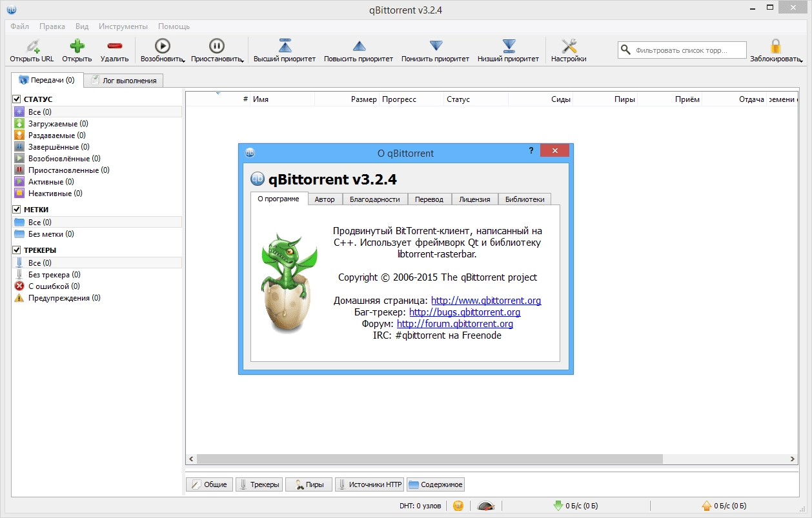Open the Автор tab in About dialog
Viewport: 812px width, 518px height.
pos(325,199)
